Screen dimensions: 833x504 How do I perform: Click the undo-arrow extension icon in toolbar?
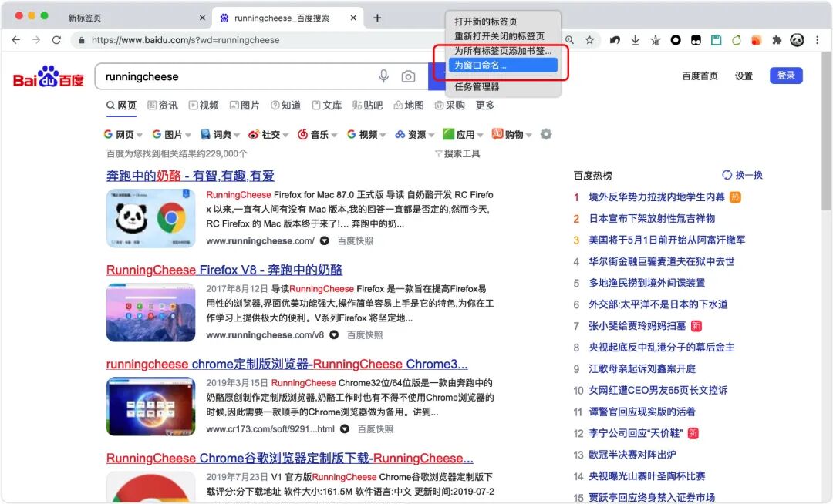(x=615, y=40)
